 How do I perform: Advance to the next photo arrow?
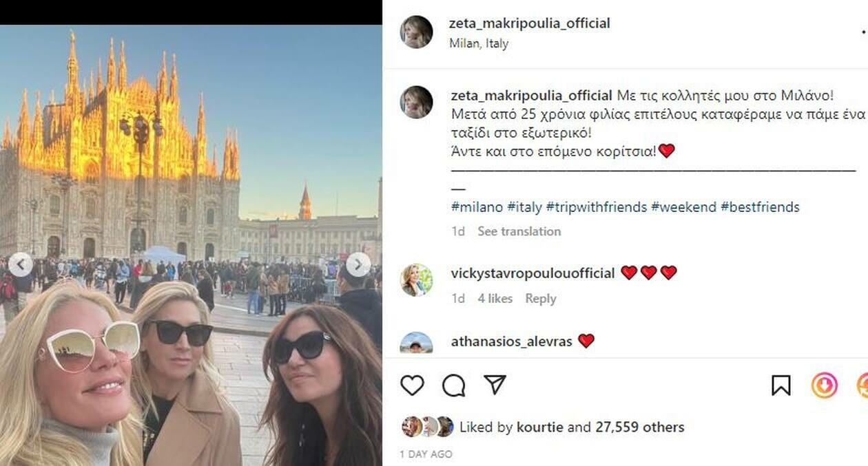[358, 264]
